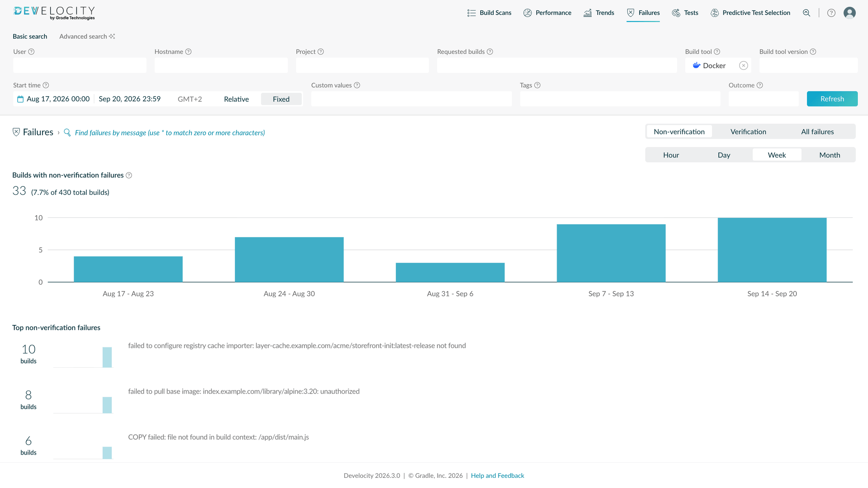Group chart by Day
Screen dimensions: 868x488
point(724,155)
